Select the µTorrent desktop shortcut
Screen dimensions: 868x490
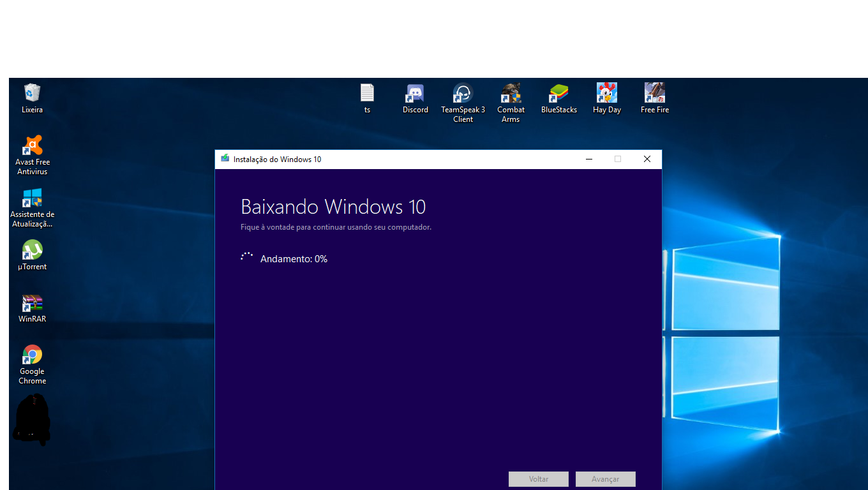coord(32,255)
